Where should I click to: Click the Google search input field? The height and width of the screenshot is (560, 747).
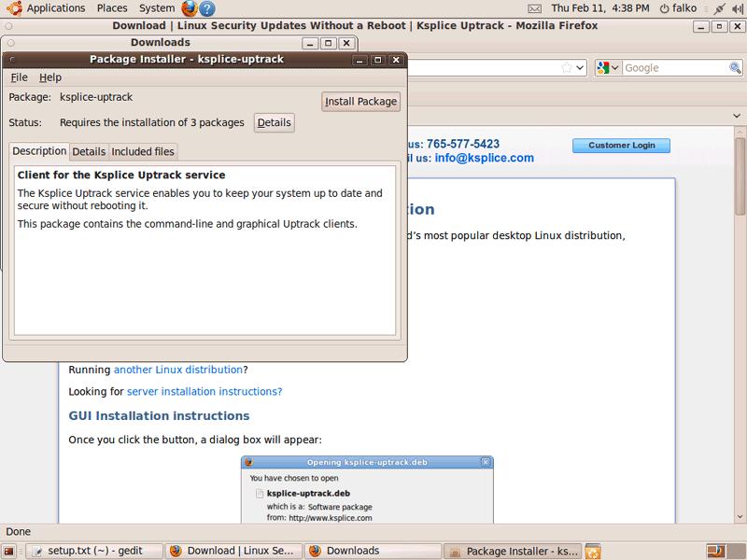pos(674,68)
